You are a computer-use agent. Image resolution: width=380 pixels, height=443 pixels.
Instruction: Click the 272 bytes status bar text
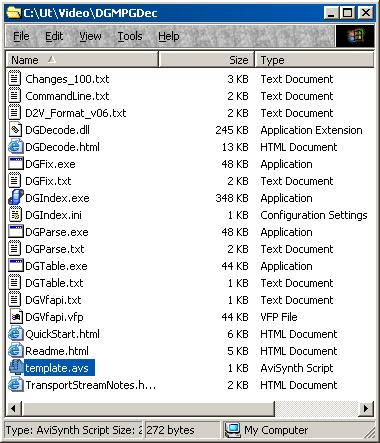point(170,430)
